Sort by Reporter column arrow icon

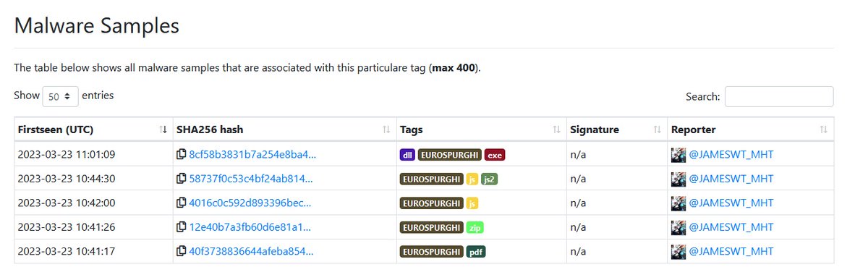pos(823,130)
